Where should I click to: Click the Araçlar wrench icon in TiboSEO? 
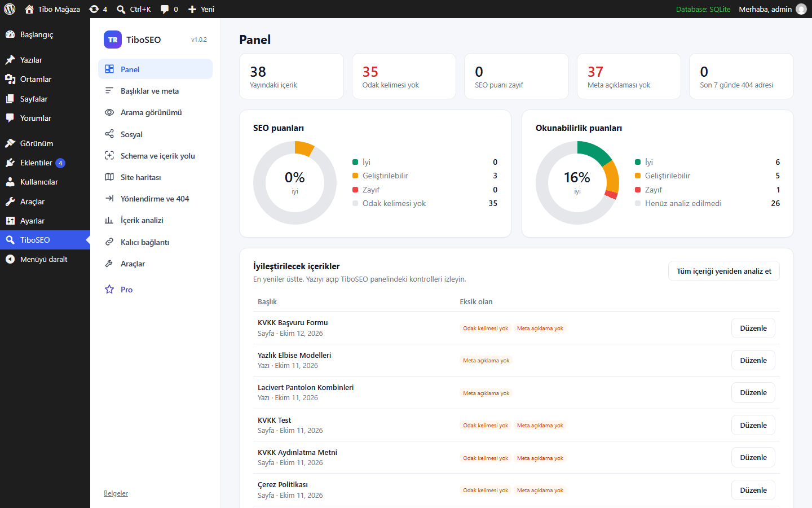pos(109,264)
